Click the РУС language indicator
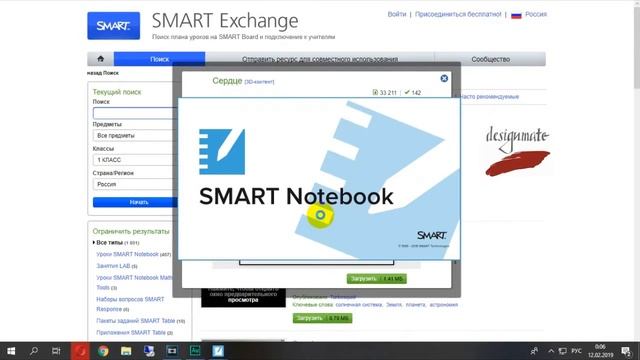The image size is (640, 360). tap(576, 351)
